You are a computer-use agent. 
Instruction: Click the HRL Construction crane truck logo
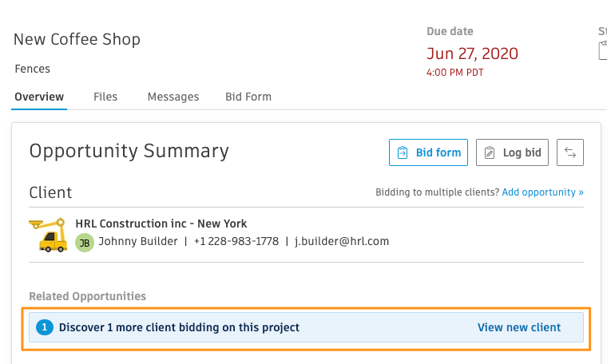[48, 235]
